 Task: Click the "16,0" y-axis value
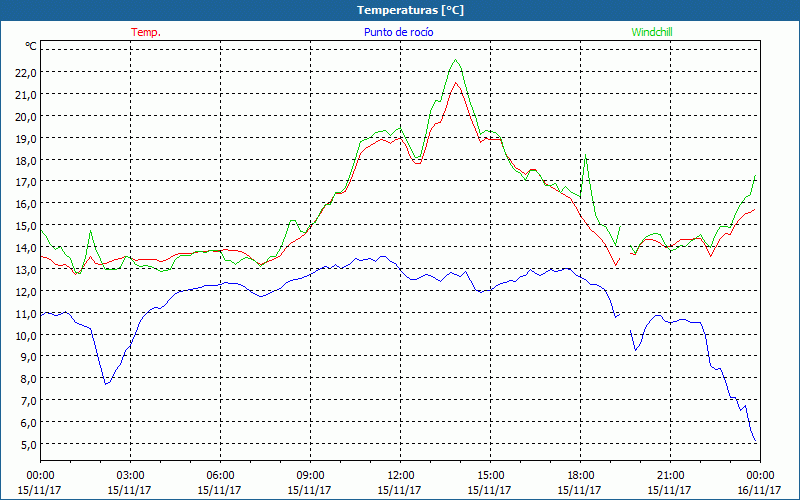pyautogui.click(x=26, y=204)
